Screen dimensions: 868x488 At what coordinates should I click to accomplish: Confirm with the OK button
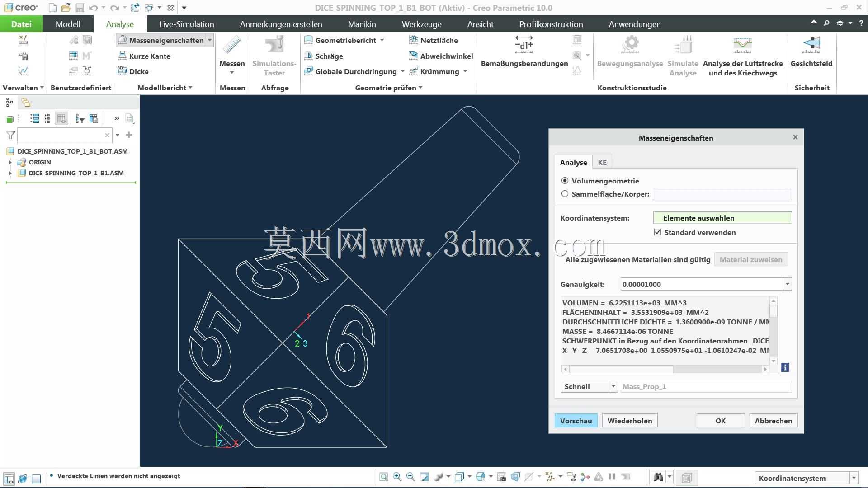click(720, 421)
